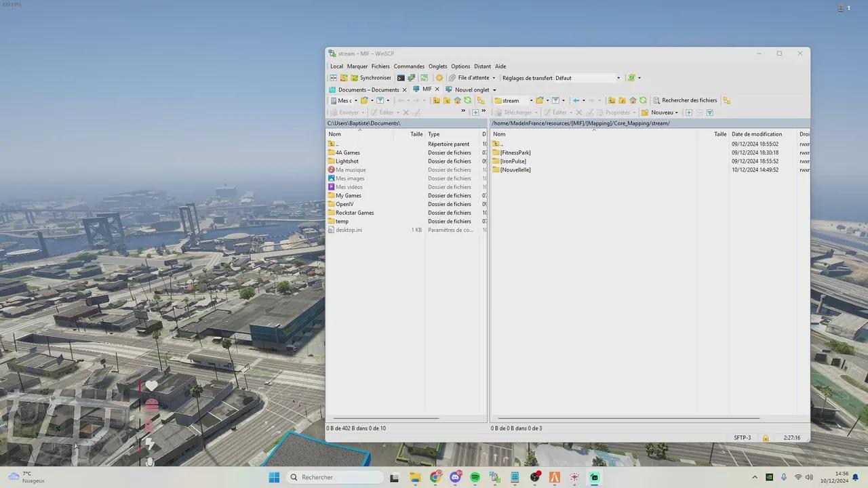Image resolution: width=868 pixels, height=488 pixels.
Task: Click the lock icon in status bar
Action: click(x=766, y=438)
